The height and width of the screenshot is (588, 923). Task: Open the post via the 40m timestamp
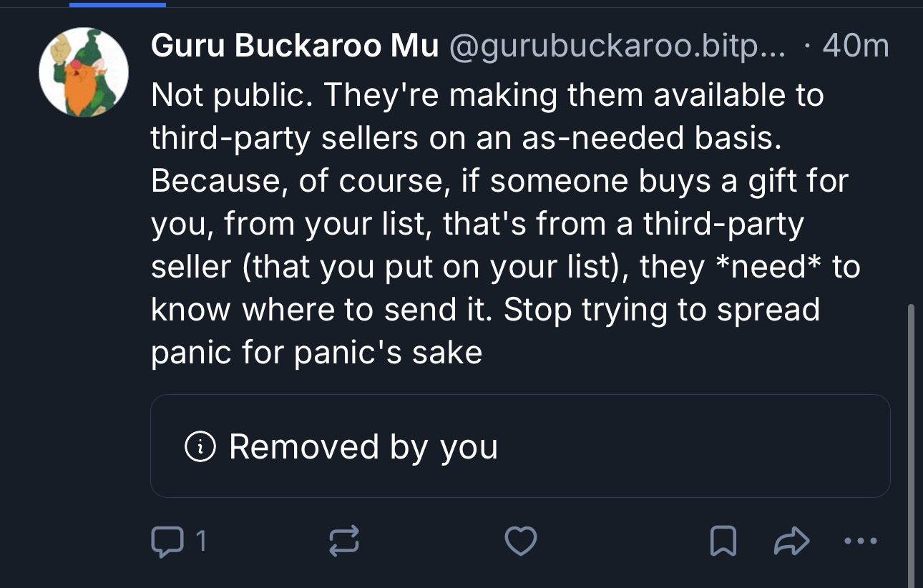pos(856,47)
